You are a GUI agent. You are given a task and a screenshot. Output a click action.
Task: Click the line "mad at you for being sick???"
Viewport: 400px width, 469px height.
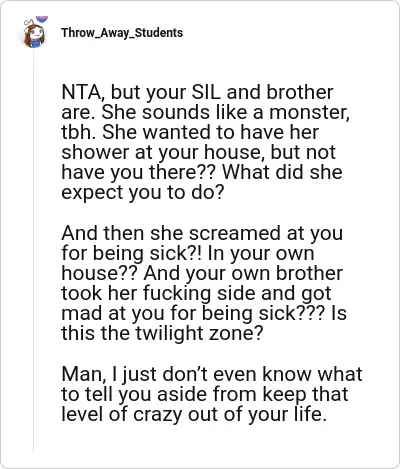(x=193, y=313)
